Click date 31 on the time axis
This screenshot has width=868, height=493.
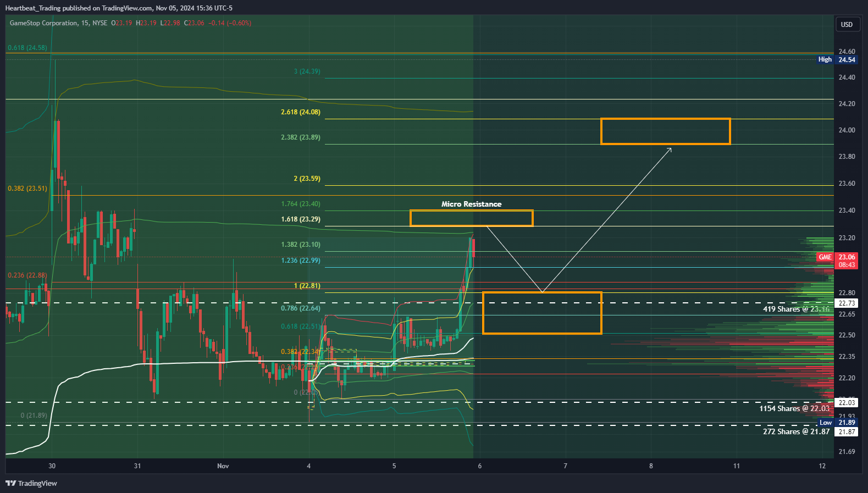point(137,466)
